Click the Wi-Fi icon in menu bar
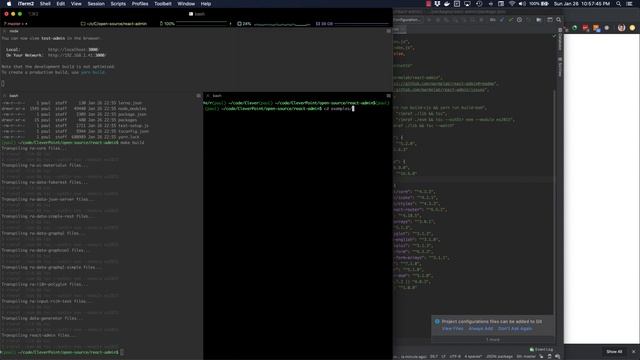 click(x=512, y=4)
